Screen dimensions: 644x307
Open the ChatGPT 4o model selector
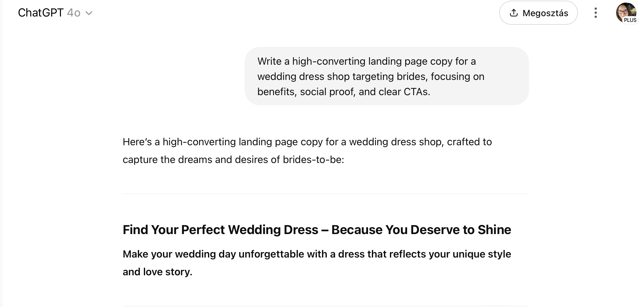55,13
